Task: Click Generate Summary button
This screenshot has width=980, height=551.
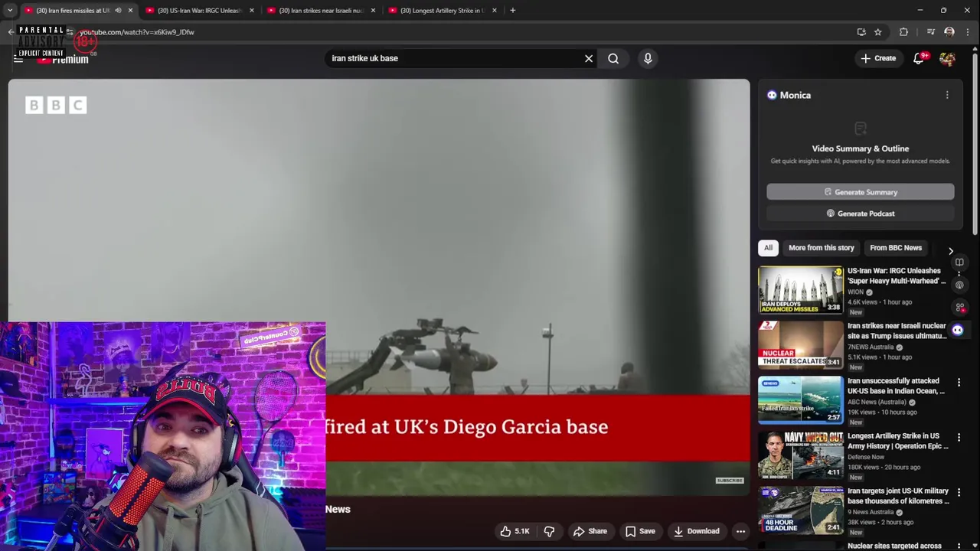Action: pyautogui.click(x=861, y=192)
